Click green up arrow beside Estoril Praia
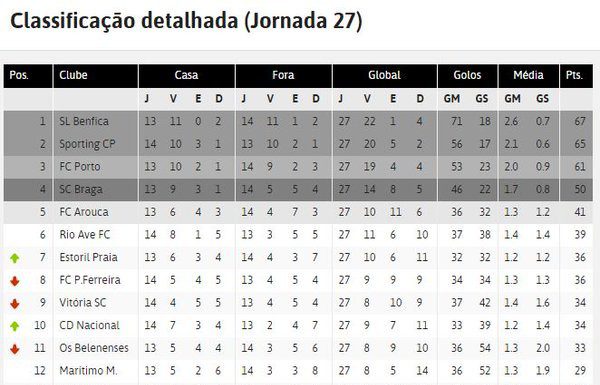The image size is (600, 385). click(x=15, y=258)
